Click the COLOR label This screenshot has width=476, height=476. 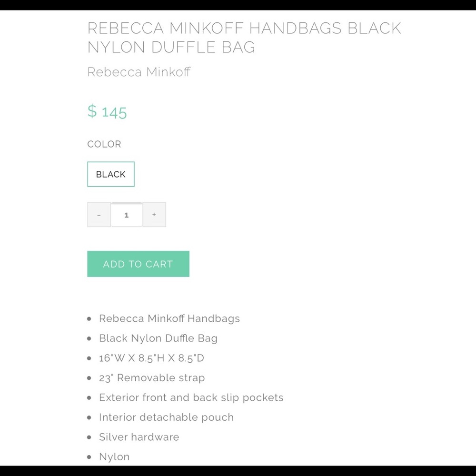click(104, 144)
